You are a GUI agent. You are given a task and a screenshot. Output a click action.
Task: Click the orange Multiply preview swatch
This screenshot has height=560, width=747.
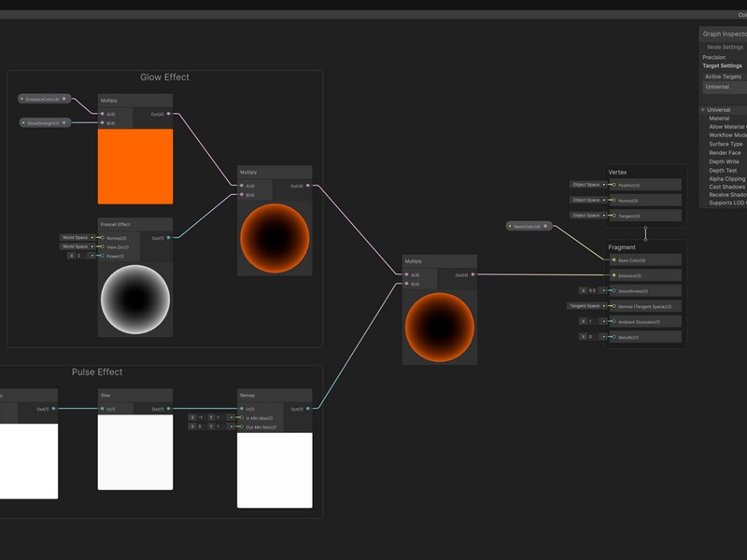click(x=135, y=166)
